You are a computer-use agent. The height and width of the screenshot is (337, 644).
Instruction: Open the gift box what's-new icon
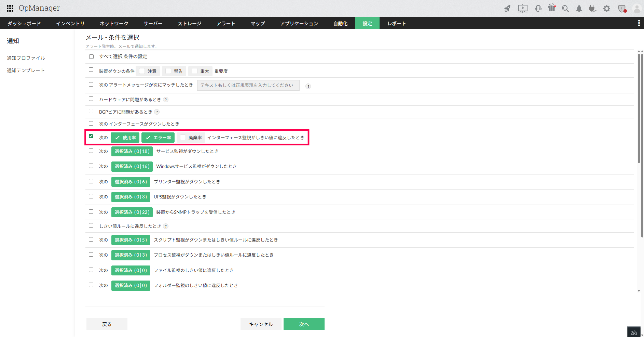pos(552,8)
